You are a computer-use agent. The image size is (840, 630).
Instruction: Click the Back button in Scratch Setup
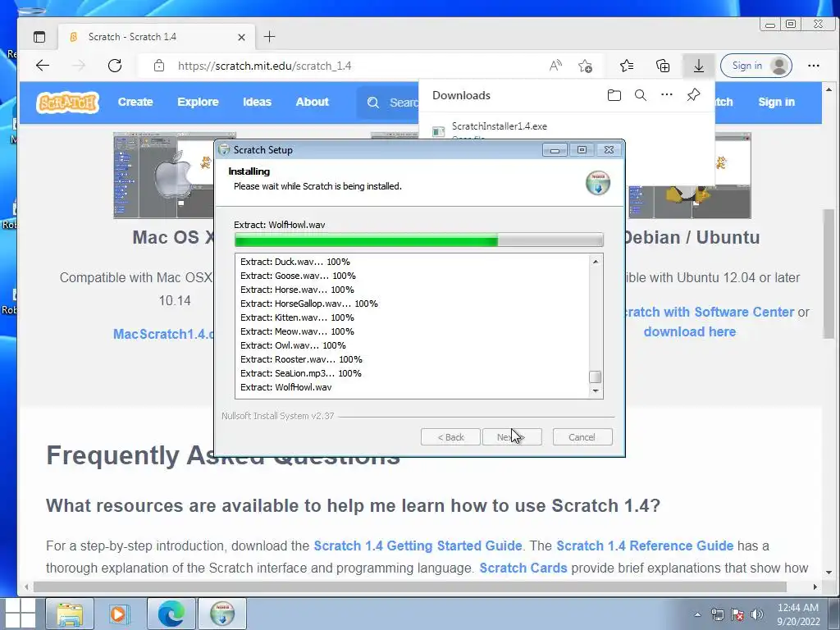point(450,437)
